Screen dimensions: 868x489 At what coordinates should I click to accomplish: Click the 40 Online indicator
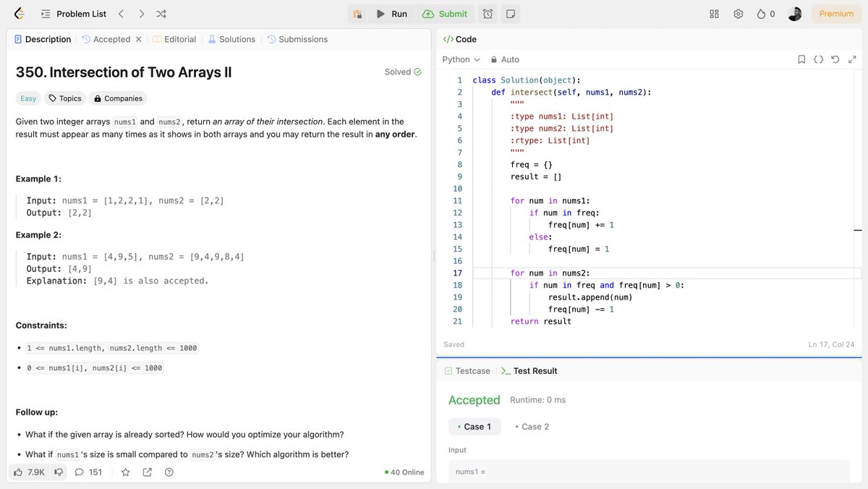click(x=404, y=472)
